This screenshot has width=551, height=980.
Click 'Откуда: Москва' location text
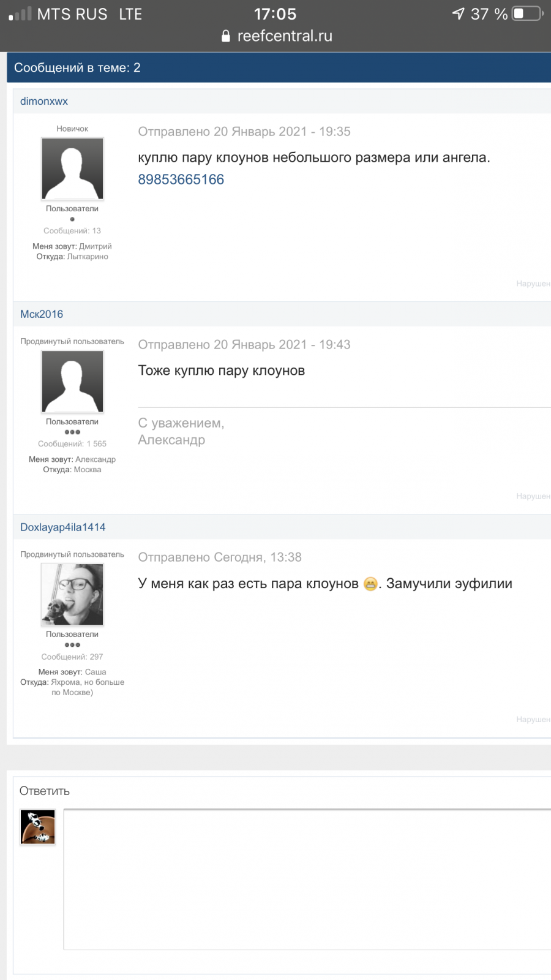[x=72, y=470]
